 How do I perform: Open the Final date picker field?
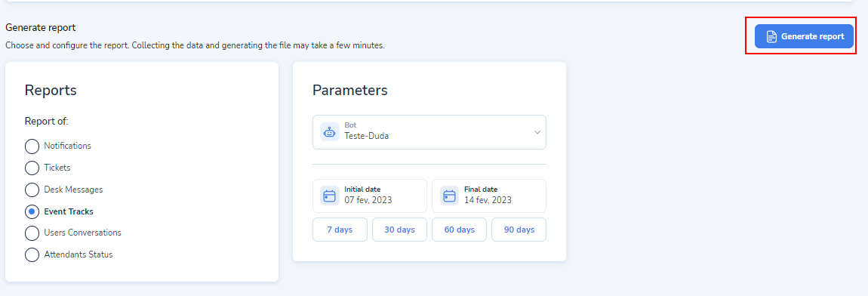(x=489, y=196)
